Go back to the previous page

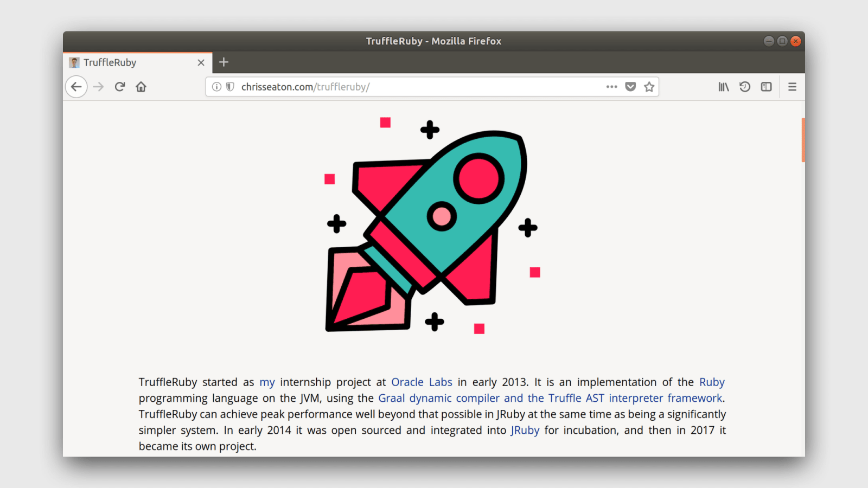click(76, 87)
